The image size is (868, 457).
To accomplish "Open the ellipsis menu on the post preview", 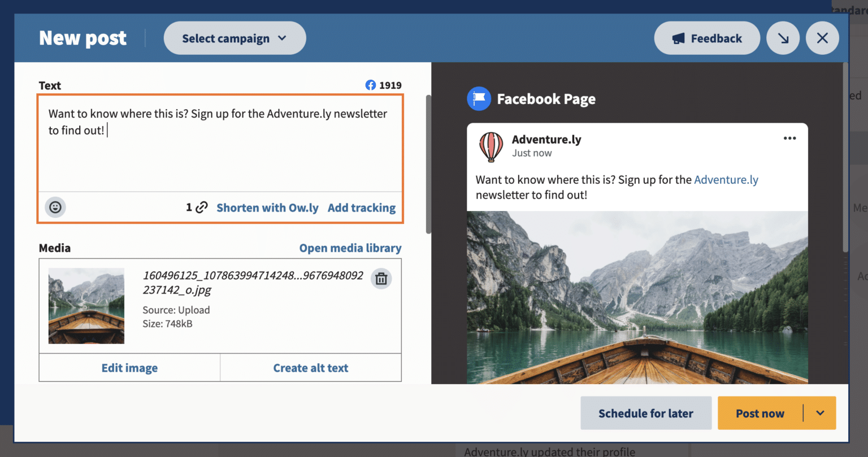I will coord(789,137).
